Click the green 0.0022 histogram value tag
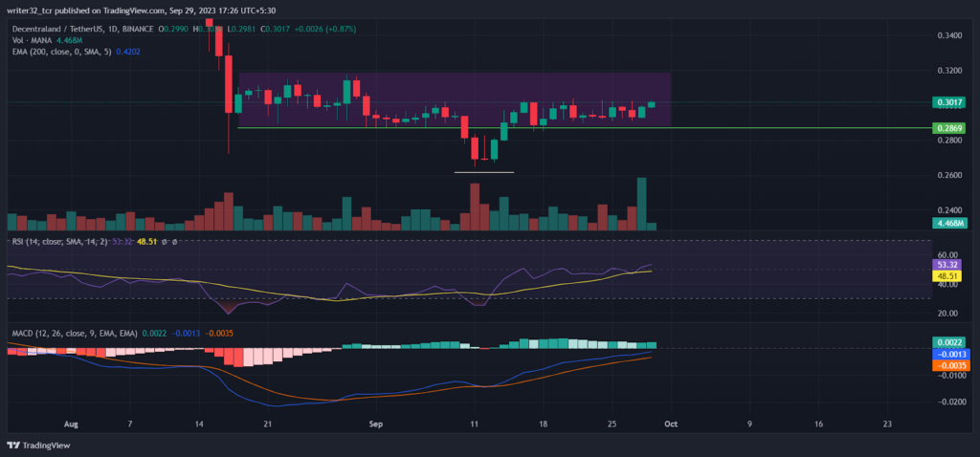The width and height of the screenshot is (980, 457). [x=948, y=342]
